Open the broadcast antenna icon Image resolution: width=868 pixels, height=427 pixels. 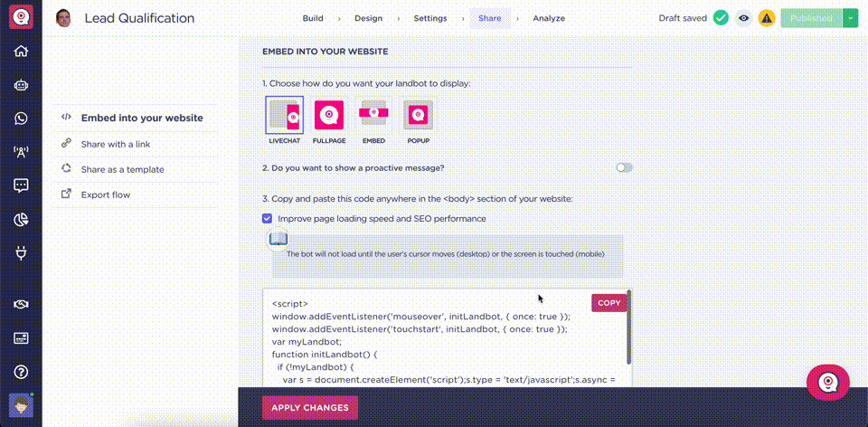click(21, 152)
